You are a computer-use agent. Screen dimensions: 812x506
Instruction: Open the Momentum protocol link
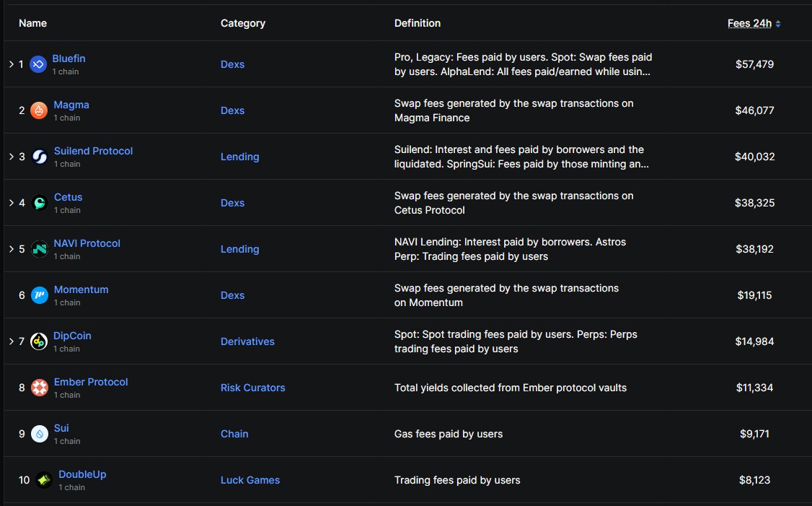click(x=81, y=289)
